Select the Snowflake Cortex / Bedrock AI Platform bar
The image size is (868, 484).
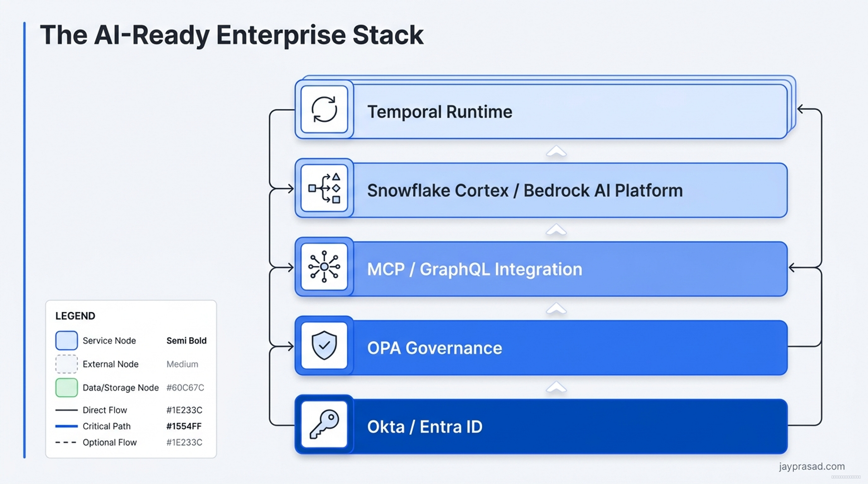click(x=541, y=188)
